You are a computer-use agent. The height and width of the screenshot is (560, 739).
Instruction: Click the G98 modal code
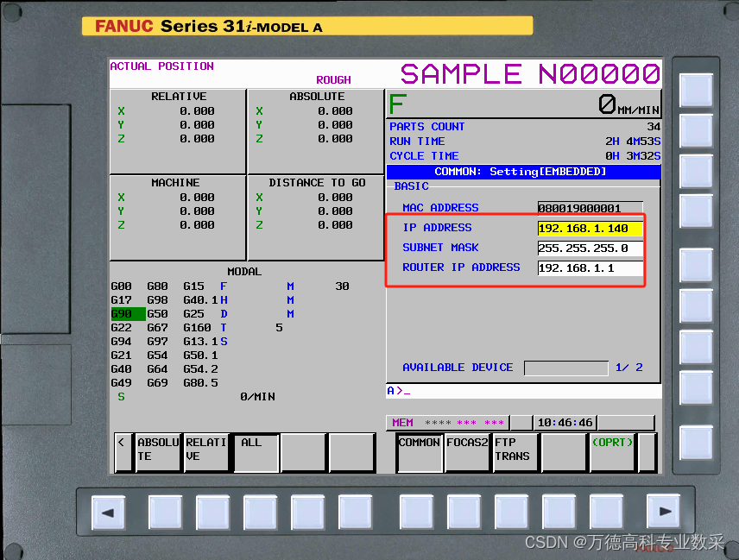click(157, 300)
